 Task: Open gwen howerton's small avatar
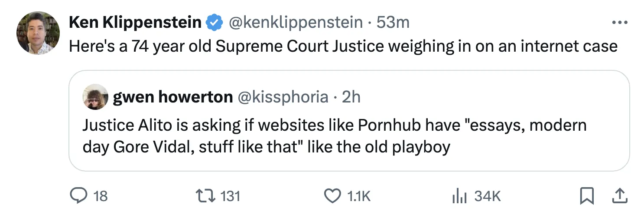(x=95, y=97)
